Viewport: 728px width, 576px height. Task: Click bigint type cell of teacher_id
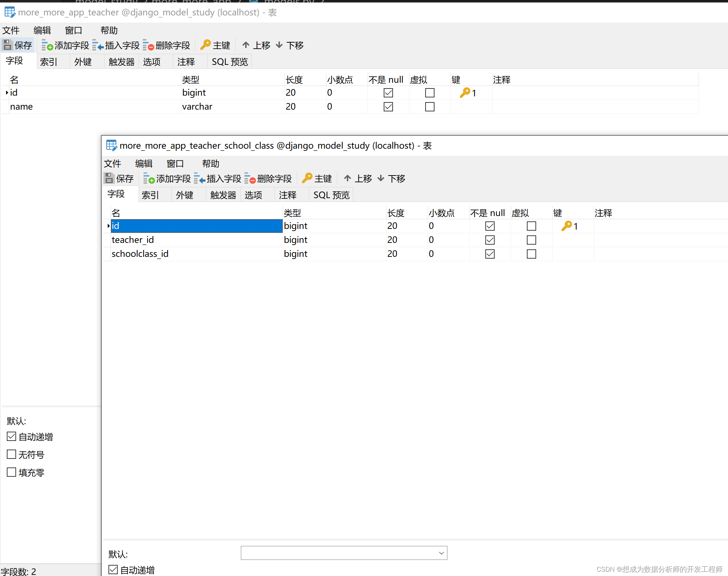point(334,240)
